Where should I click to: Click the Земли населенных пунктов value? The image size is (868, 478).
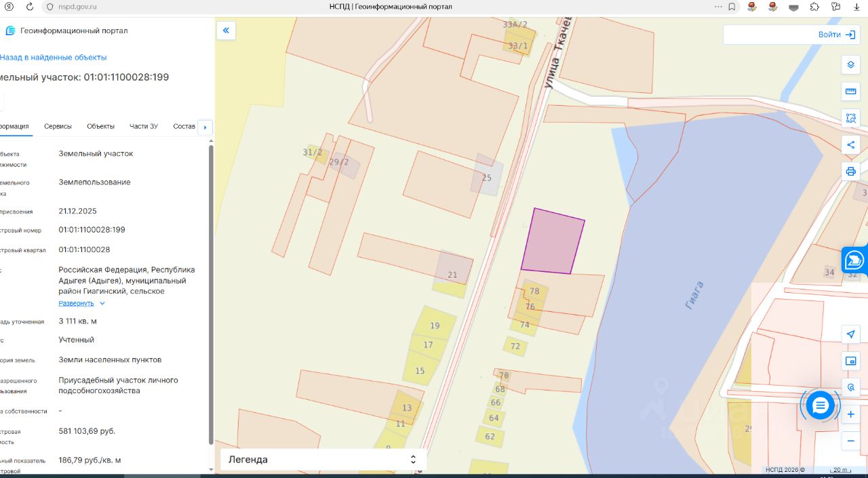(x=110, y=360)
